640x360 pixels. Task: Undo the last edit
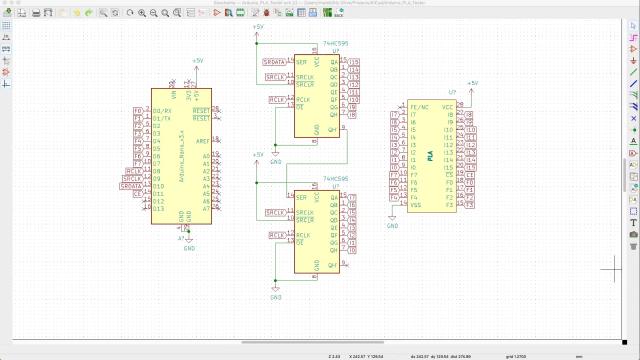pyautogui.click(x=77, y=13)
